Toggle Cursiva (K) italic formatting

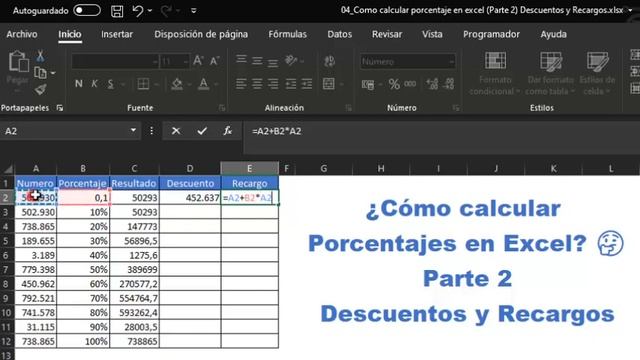95,84
